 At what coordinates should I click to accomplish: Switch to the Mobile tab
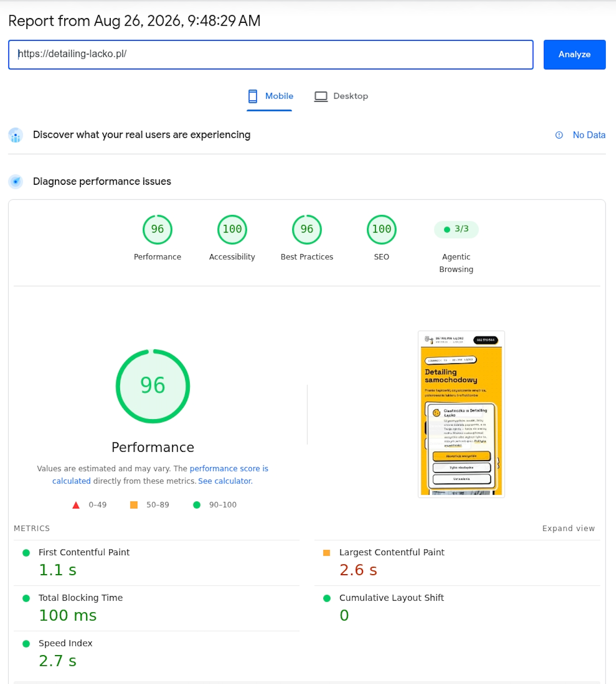pos(270,96)
